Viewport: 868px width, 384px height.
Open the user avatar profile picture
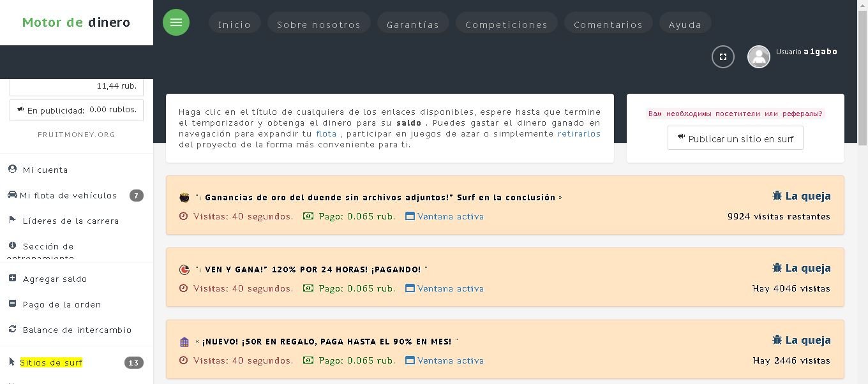coord(759,57)
